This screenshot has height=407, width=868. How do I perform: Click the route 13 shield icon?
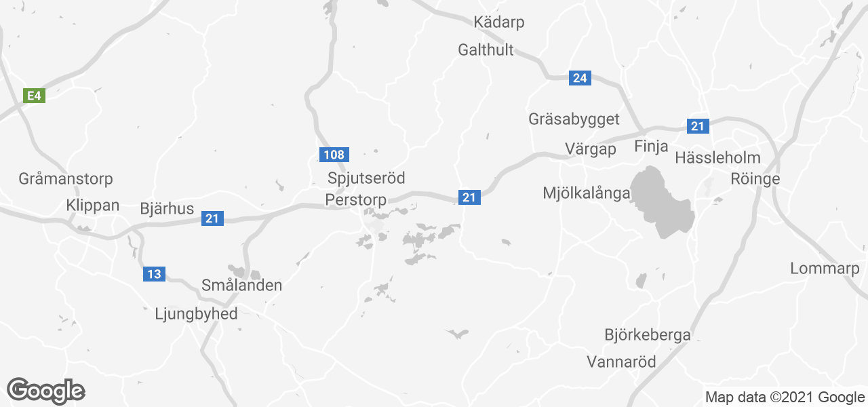[x=154, y=274]
